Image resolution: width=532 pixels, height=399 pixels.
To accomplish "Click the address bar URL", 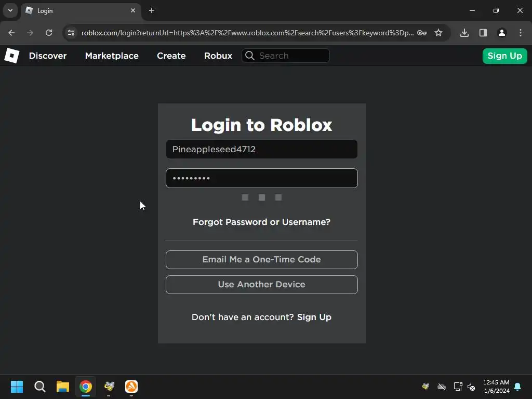I will (247, 33).
